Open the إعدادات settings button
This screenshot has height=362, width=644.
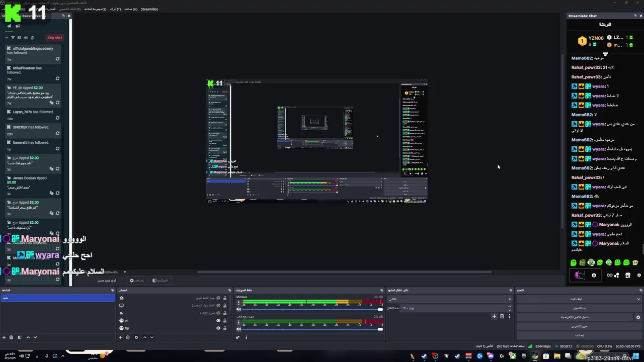pyautogui.click(x=580, y=335)
